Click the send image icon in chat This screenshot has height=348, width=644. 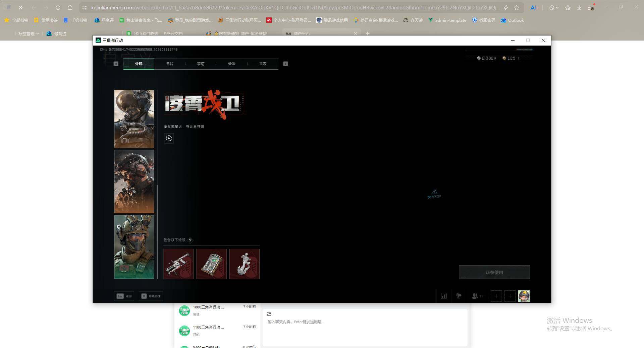coord(269,314)
